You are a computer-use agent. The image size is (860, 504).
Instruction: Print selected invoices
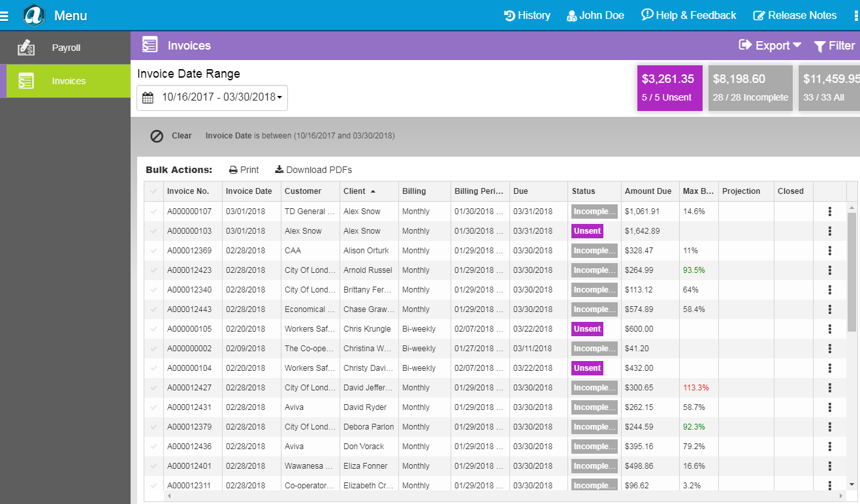point(244,170)
